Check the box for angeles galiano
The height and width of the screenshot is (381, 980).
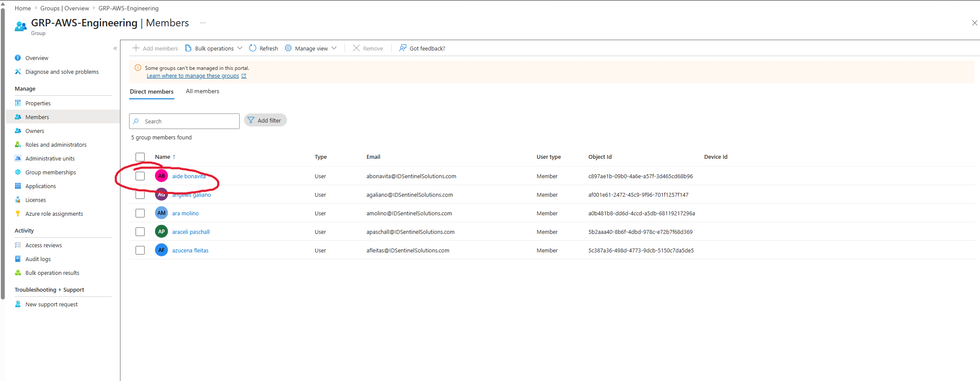point(140,195)
